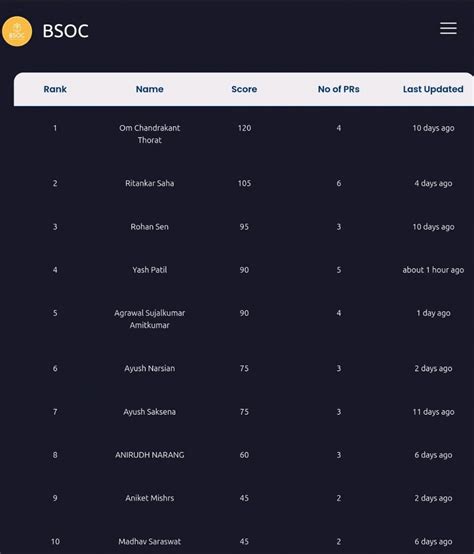Select the Ayush Narsian entry
474x554 pixels.
(x=149, y=369)
